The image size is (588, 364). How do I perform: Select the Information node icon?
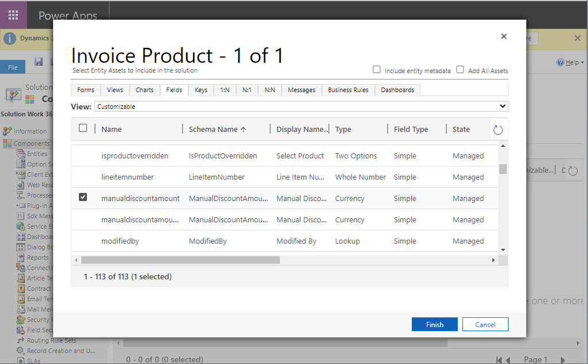coord(7,131)
